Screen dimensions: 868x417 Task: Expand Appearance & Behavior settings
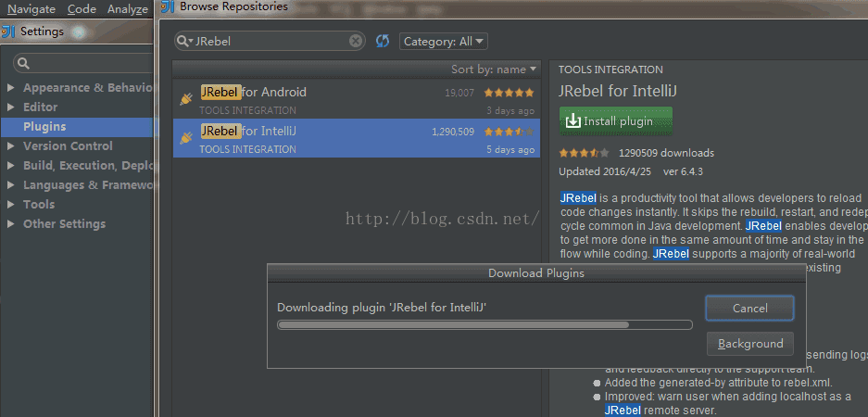pyautogui.click(x=10, y=88)
